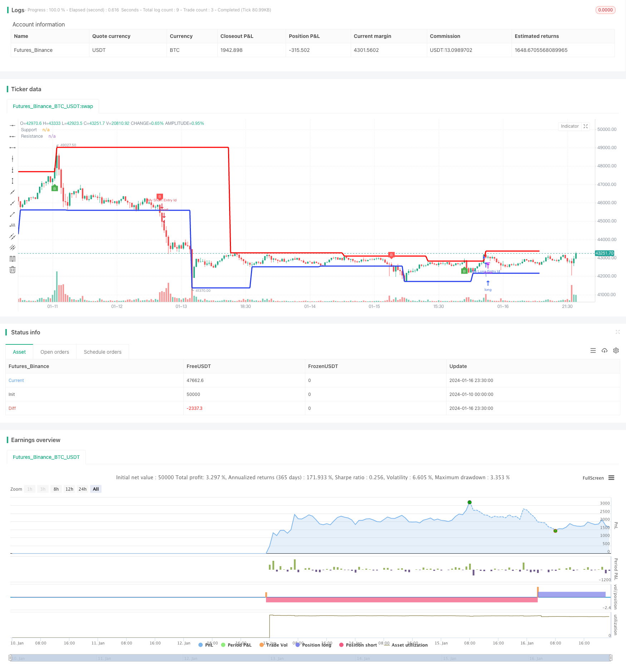
Task: Expand the chart with the fullscreen arrows icon
Action: point(586,126)
